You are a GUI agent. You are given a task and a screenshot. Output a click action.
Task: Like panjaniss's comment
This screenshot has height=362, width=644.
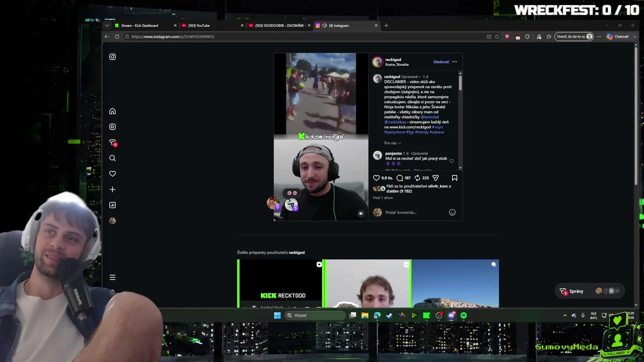tap(451, 161)
